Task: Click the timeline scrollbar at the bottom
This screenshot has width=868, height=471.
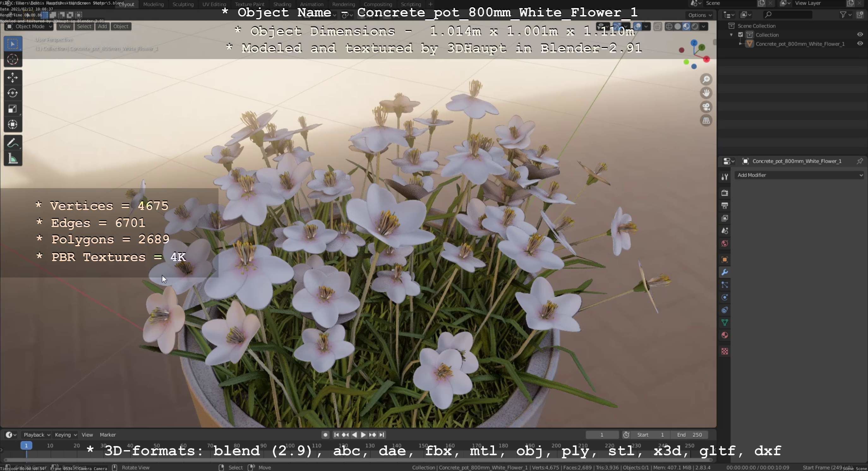Action: (x=357, y=460)
